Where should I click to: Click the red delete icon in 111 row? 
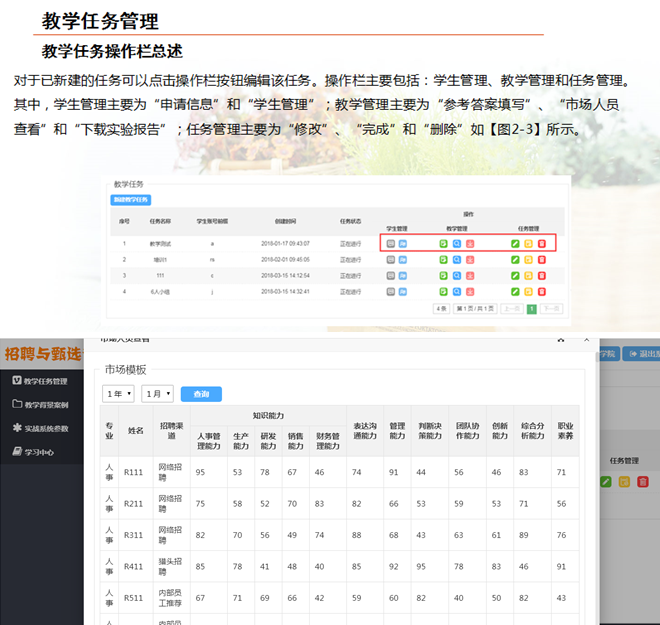(x=542, y=274)
